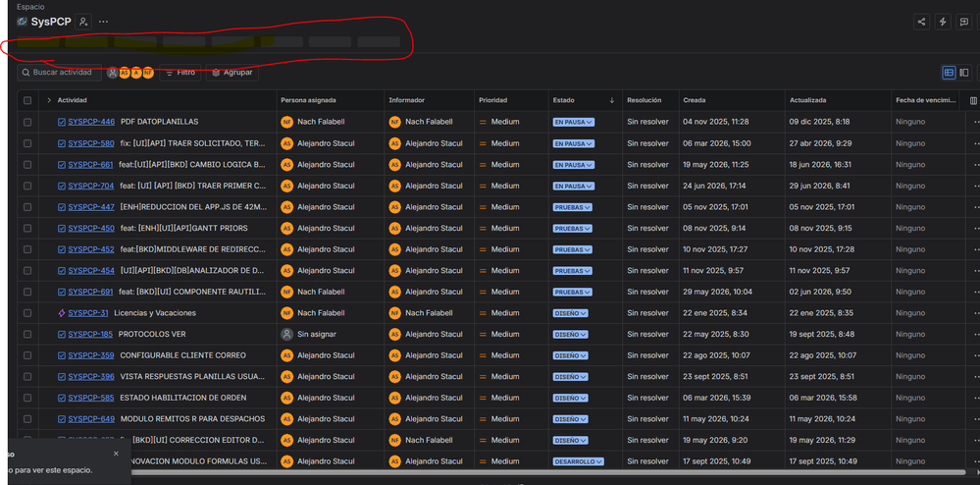
Task: Switch to the split detail view icon
Action: (x=964, y=73)
